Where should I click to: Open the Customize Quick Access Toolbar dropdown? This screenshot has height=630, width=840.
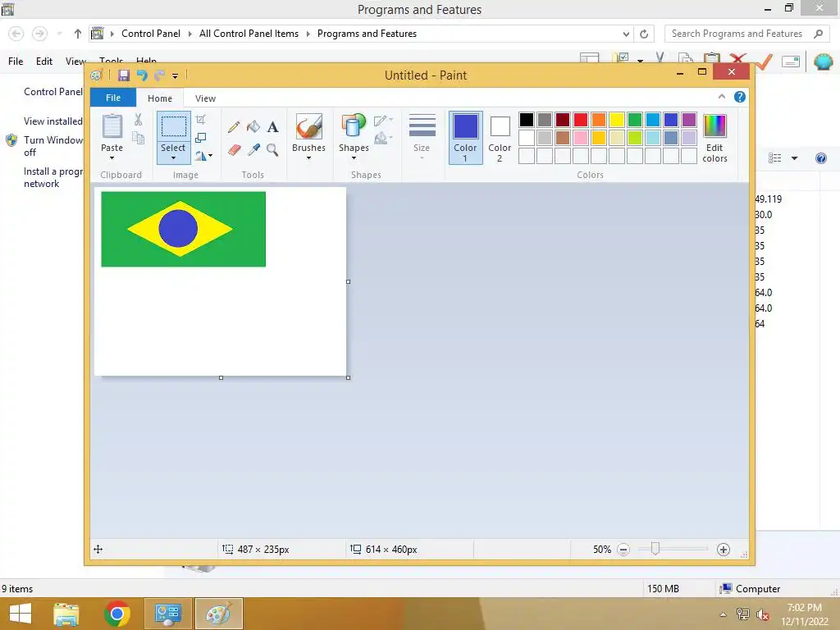pos(176,76)
